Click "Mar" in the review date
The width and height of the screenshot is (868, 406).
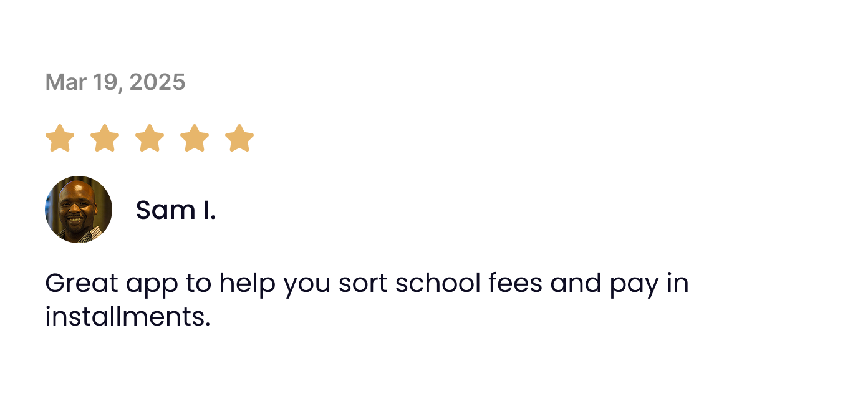point(65,82)
